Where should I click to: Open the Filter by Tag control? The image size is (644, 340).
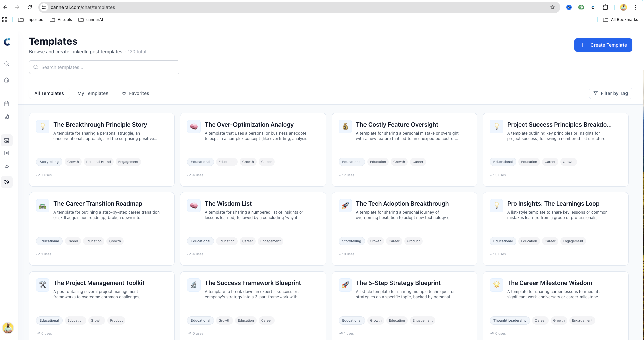click(x=610, y=93)
